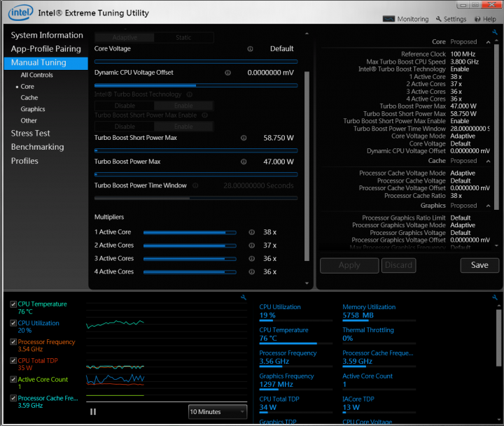Open the 10 Minutes time range dropdown
This screenshot has width=504, height=426.
click(218, 411)
